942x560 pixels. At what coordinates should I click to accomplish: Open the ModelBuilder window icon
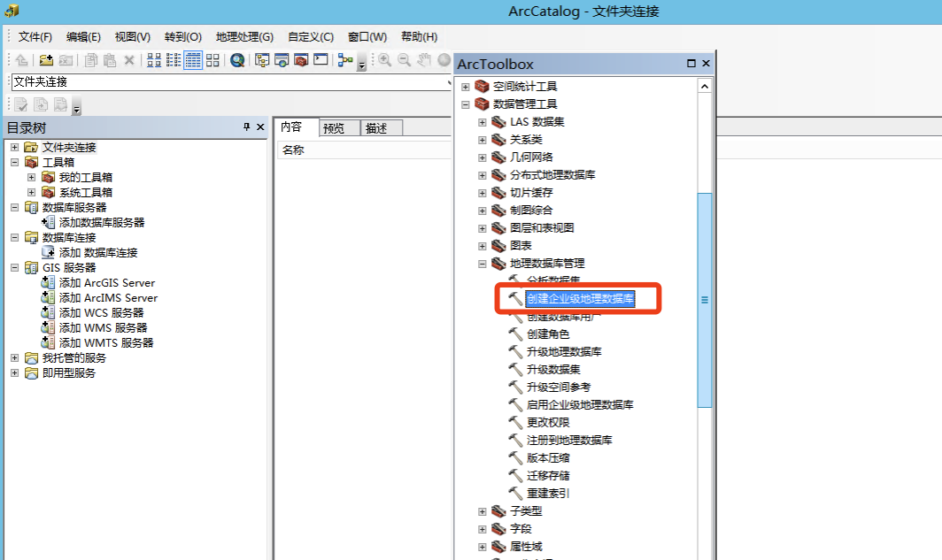345,60
